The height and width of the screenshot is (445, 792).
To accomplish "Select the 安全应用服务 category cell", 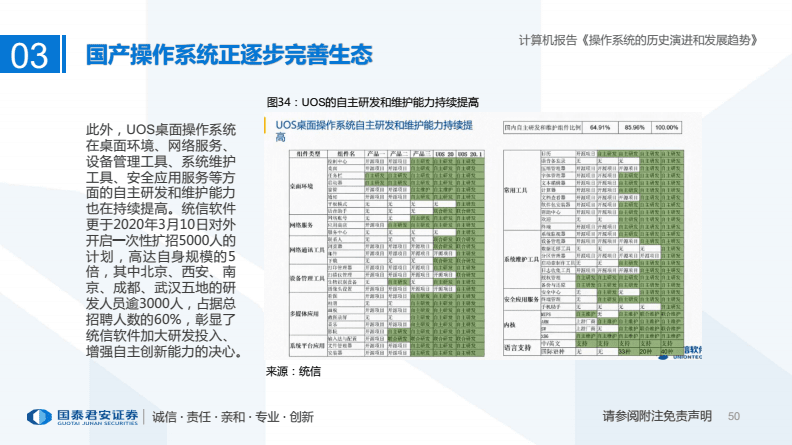I will pos(522,299).
